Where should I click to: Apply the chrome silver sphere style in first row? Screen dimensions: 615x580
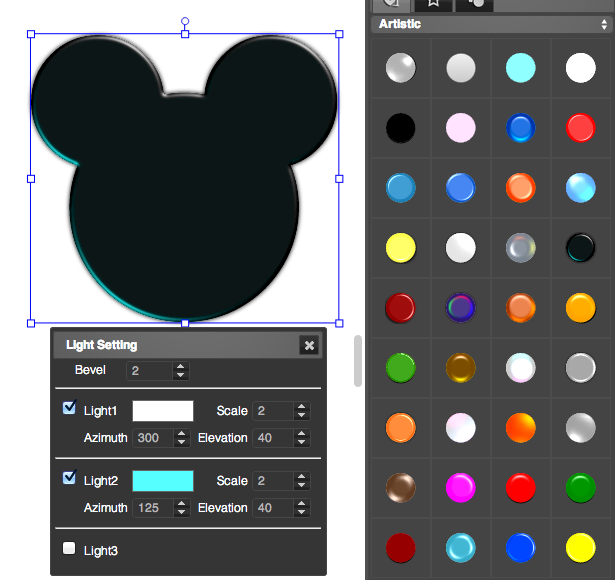click(x=400, y=68)
